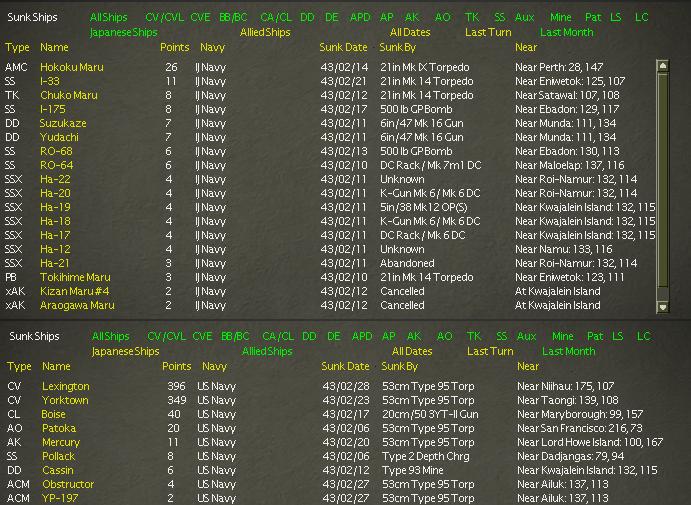Filter upper panel by SS submarines

[x=500, y=17]
